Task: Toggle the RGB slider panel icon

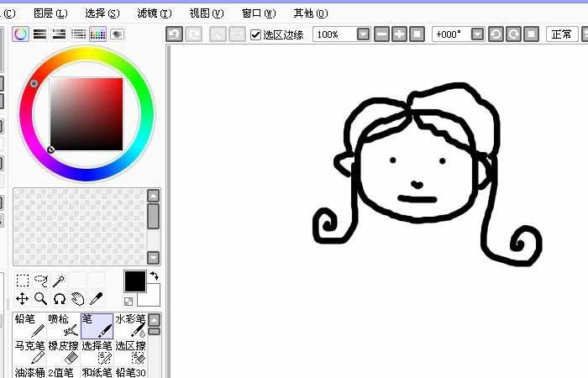Action: [x=40, y=34]
